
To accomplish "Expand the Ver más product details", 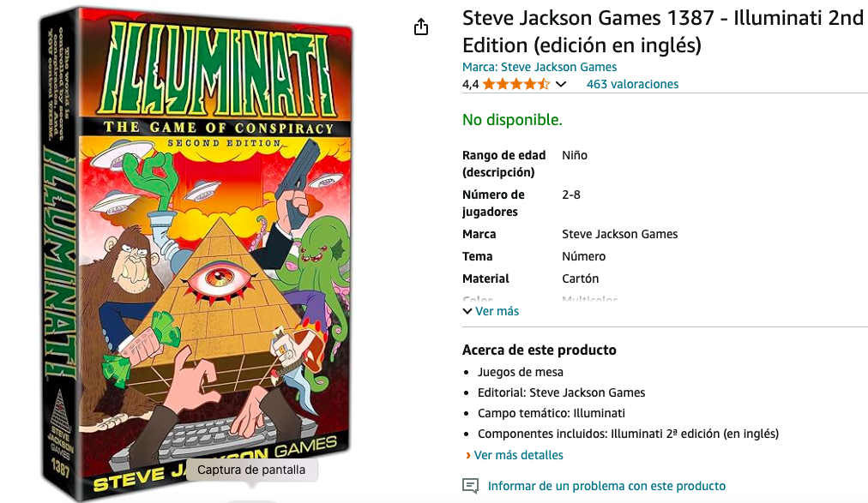I will coord(497,311).
